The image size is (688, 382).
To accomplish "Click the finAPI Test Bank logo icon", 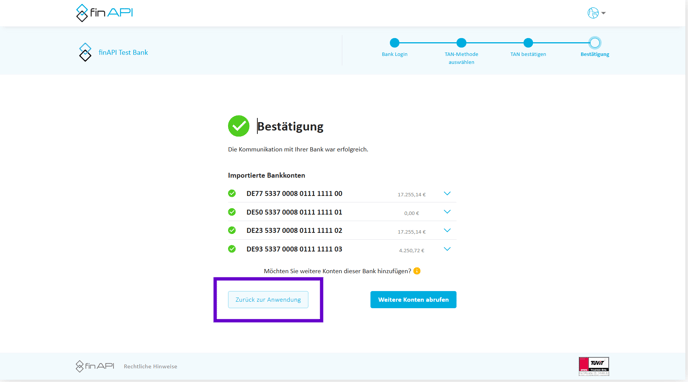I will pyautogui.click(x=85, y=52).
